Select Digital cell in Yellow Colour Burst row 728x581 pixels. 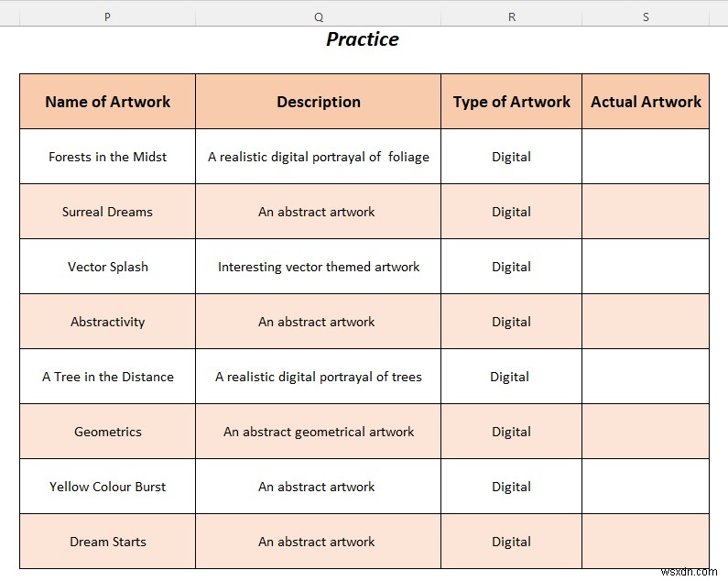click(511, 487)
